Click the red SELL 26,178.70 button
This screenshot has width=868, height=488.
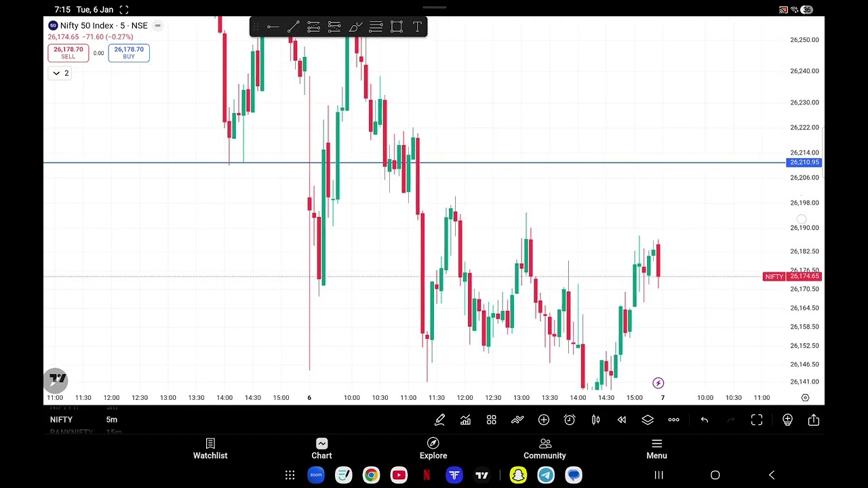pyautogui.click(x=68, y=53)
